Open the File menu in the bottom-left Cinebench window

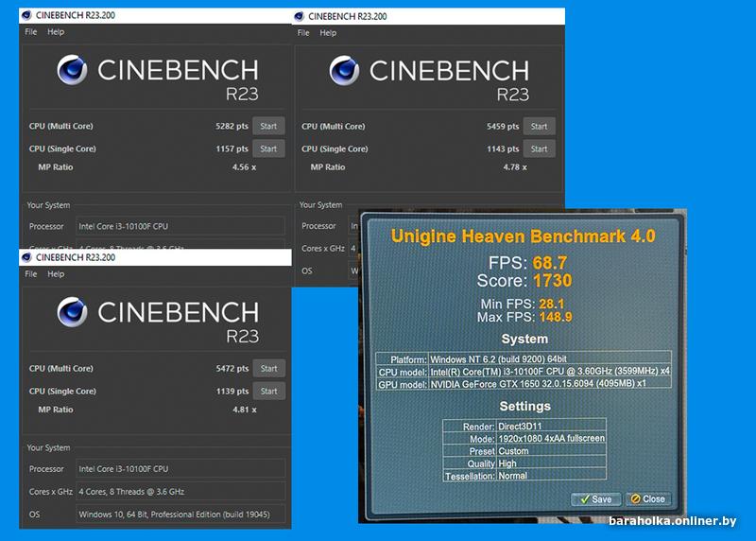pyautogui.click(x=30, y=274)
